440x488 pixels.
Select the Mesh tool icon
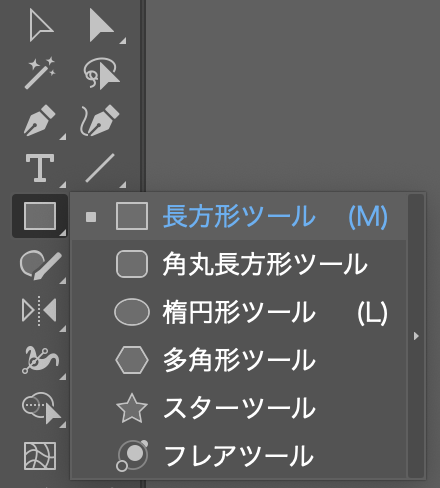point(40,456)
